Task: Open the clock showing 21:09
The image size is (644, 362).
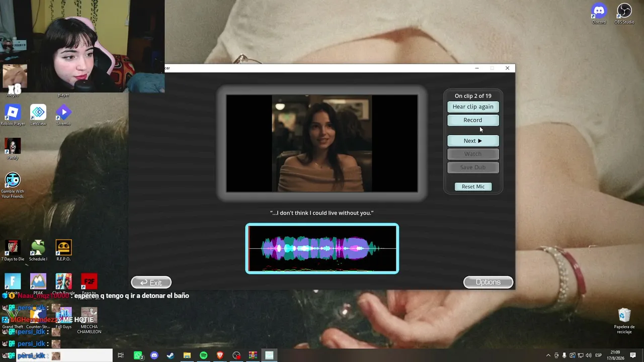Action: tap(615, 355)
